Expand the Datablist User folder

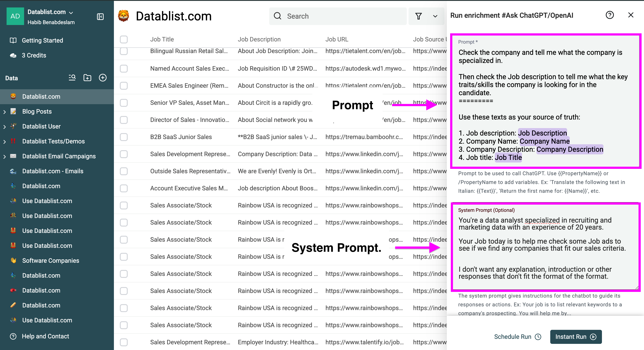(5, 127)
